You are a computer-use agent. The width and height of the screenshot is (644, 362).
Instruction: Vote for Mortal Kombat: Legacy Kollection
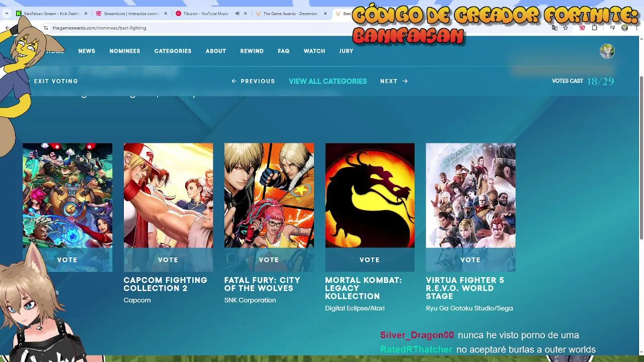coord(370,260)
